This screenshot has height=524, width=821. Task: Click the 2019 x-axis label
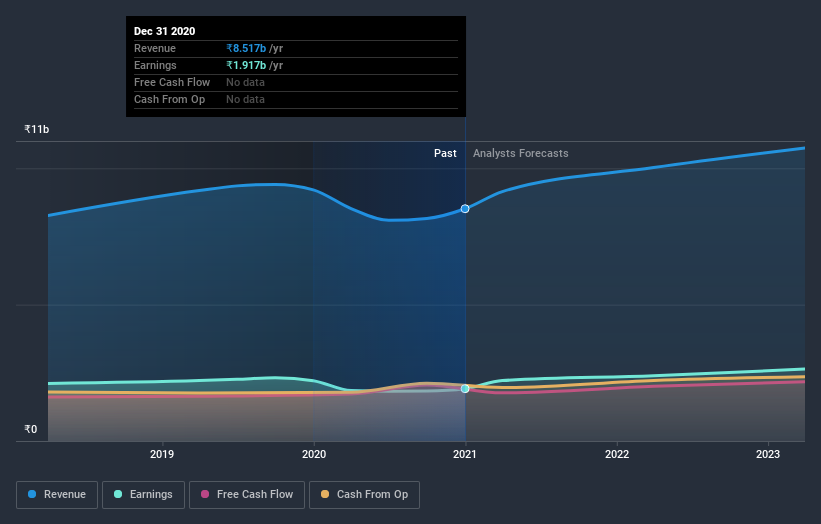(x=162, y=454)
